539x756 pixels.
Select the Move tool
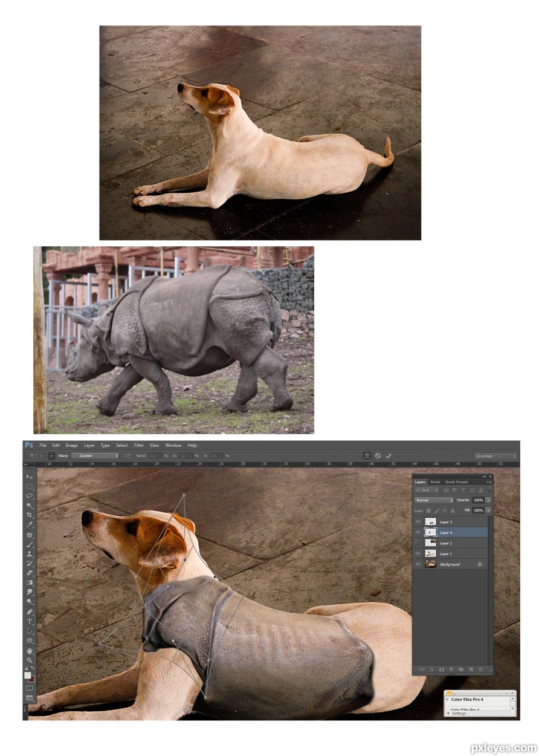[x=30, y=477]
